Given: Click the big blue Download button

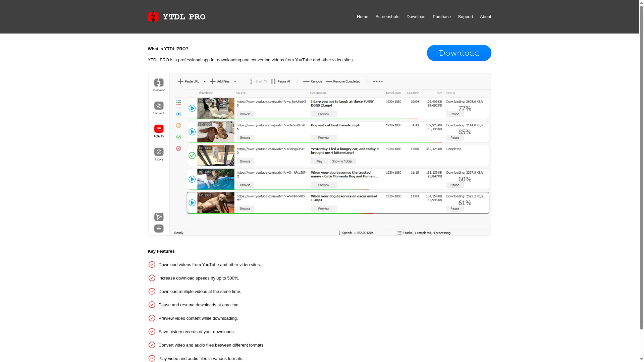Looking at the screenshot, I should 459,53.
